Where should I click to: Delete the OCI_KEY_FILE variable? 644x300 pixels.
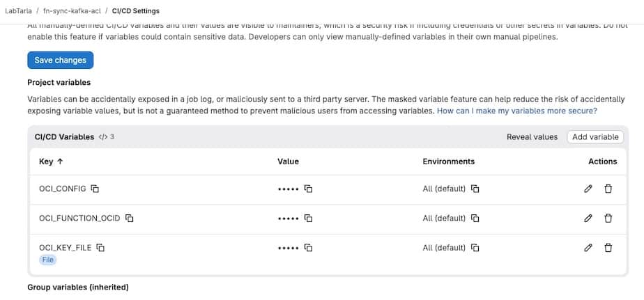(x=608, y=248)
